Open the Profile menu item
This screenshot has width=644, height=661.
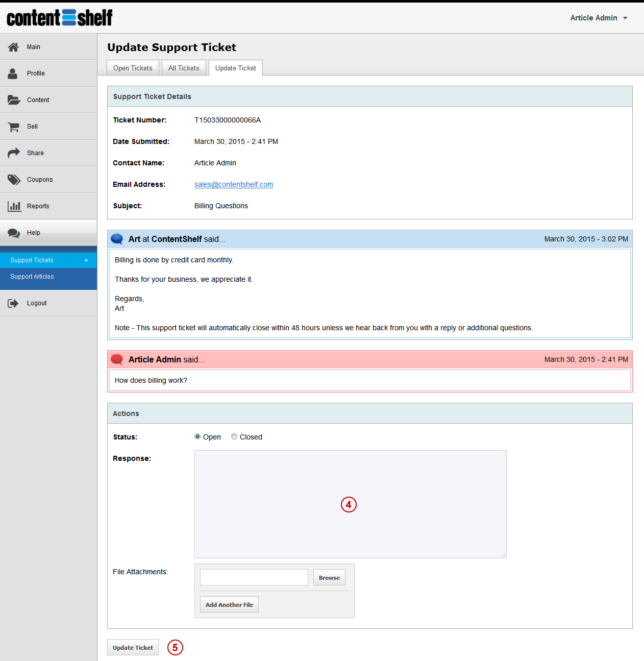[48, 74]
